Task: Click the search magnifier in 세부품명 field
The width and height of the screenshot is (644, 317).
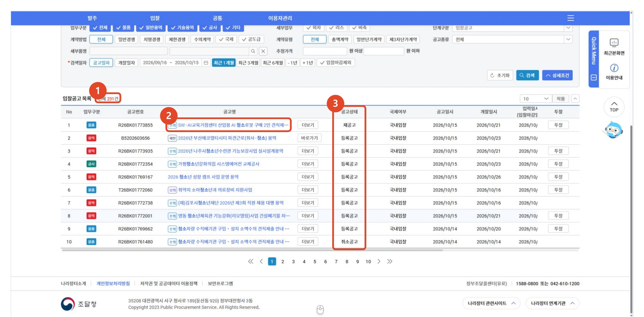Action: click(x=253, y=51)
